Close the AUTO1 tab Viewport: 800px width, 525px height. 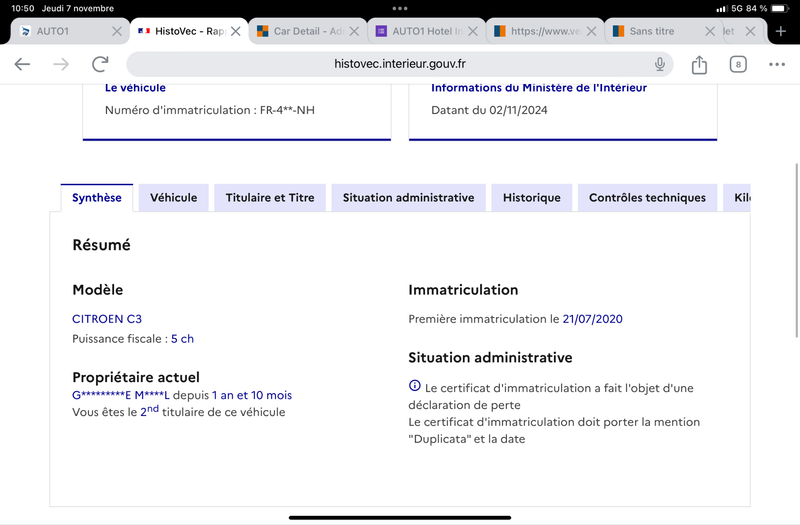[x=117, y=31]
